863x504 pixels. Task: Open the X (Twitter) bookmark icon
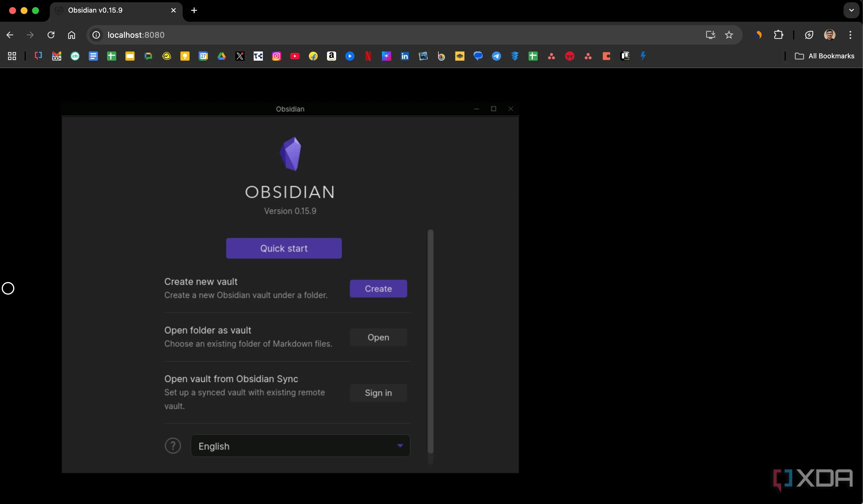click(240, 56)
